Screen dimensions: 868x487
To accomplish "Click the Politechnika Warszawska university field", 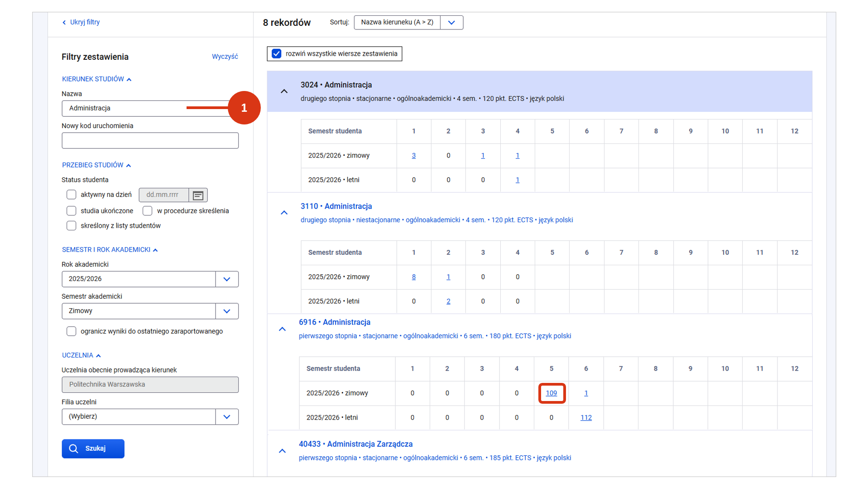I will pyautogui.click(x=150, y=385).
